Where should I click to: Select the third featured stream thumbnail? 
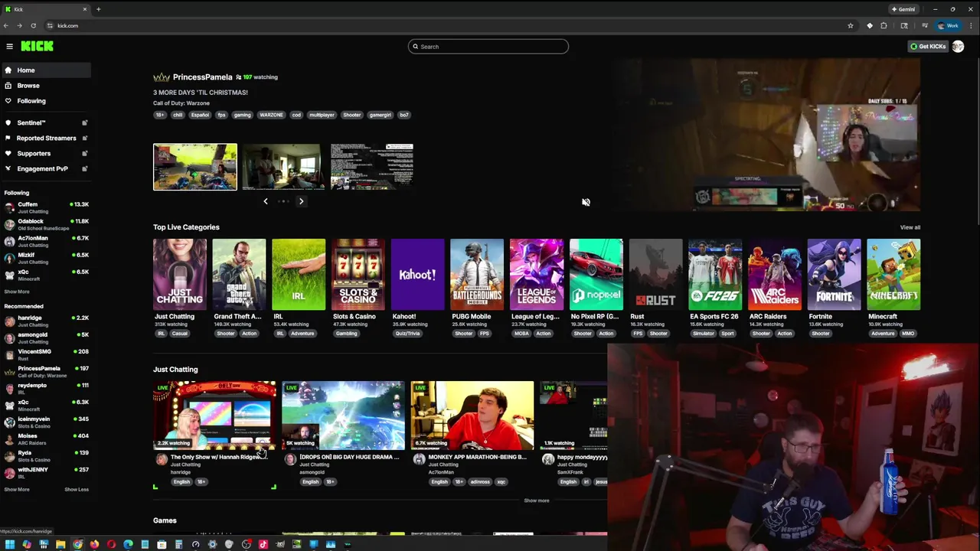tap(372, 166)
